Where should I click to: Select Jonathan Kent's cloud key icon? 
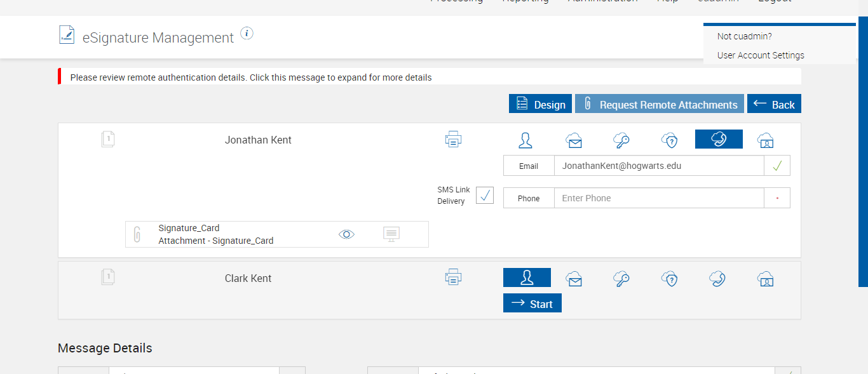621,140
